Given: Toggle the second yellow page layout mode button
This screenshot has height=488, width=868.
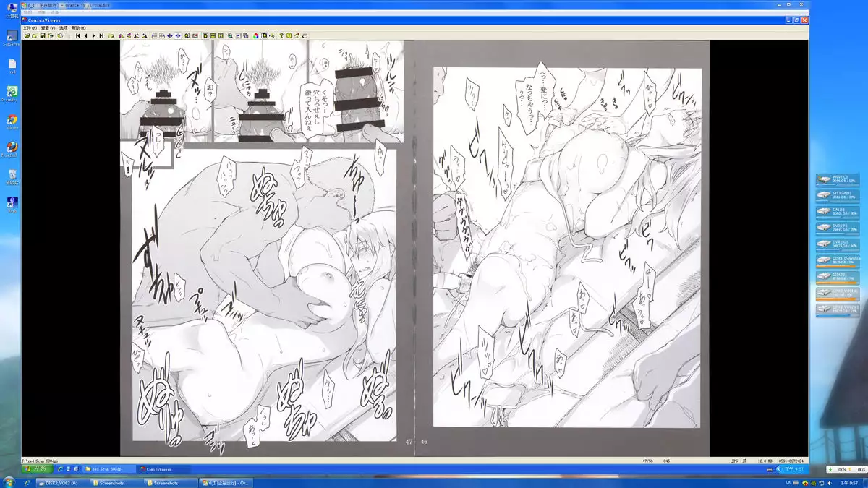Looking at the screenshot, I should pyautogui.click(x=213, y=35).
